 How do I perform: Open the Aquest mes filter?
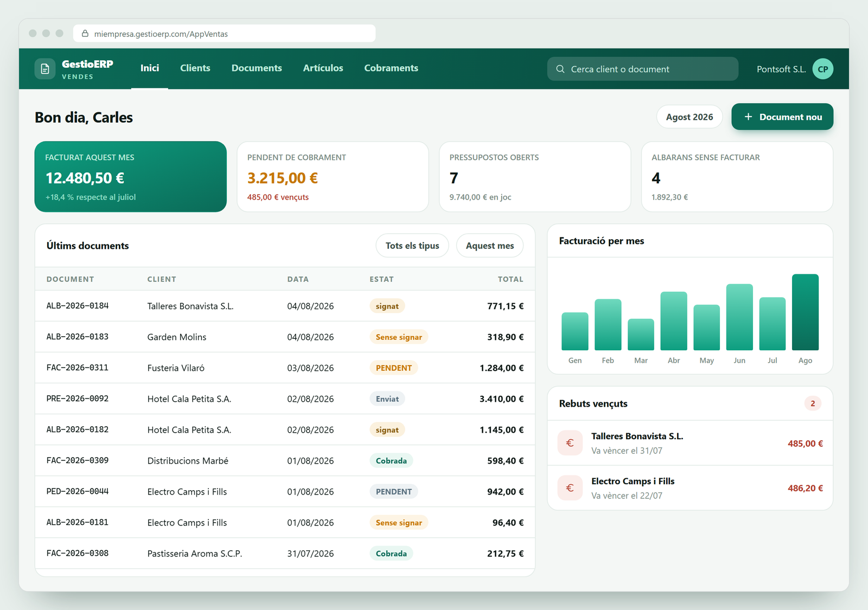click(x=490, y=246)
